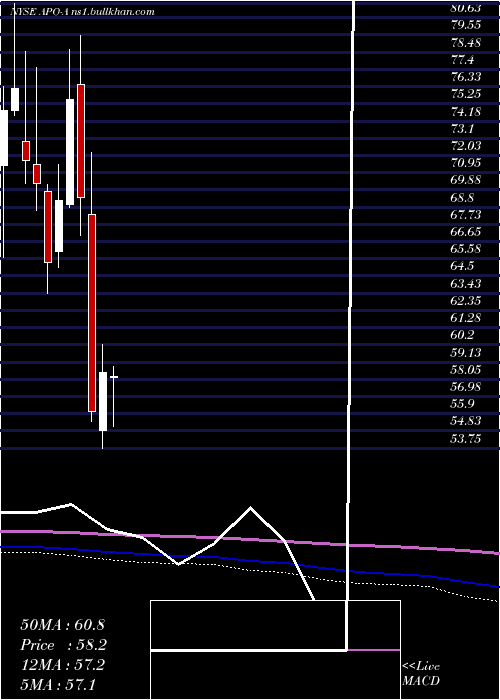500x700 pixels.
Task: Click the tallest red candlestick body
Action: pos(92,312)
